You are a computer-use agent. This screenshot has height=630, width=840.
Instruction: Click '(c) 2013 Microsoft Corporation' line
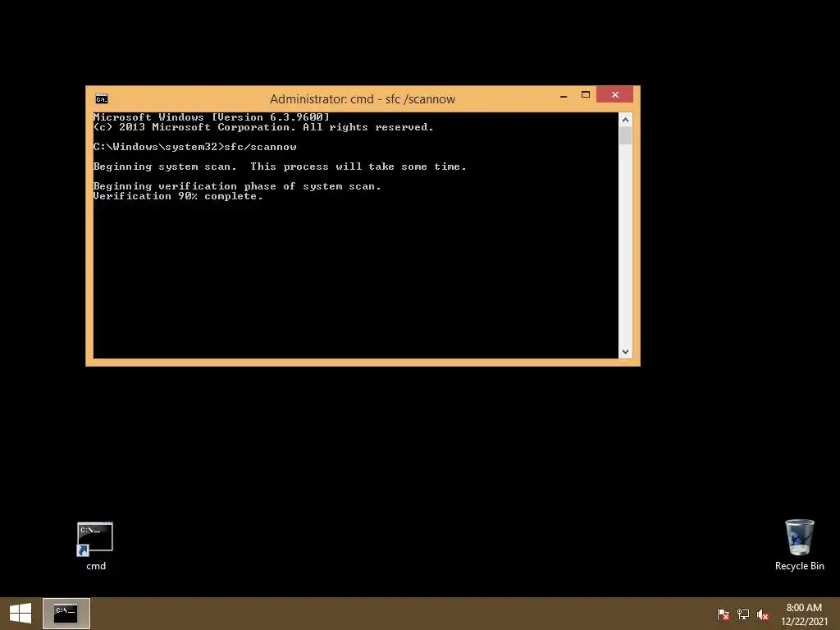[x=263, y=127]
